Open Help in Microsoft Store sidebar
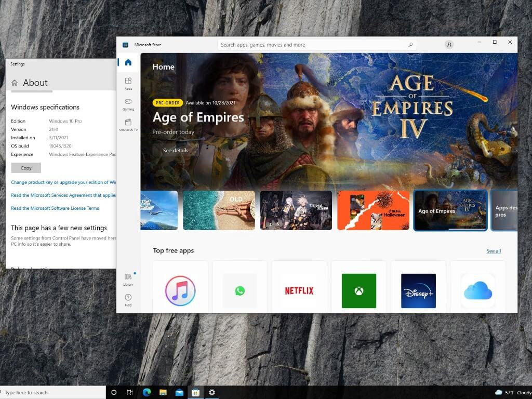The image size is (532, 399). [x=128, y=300]
